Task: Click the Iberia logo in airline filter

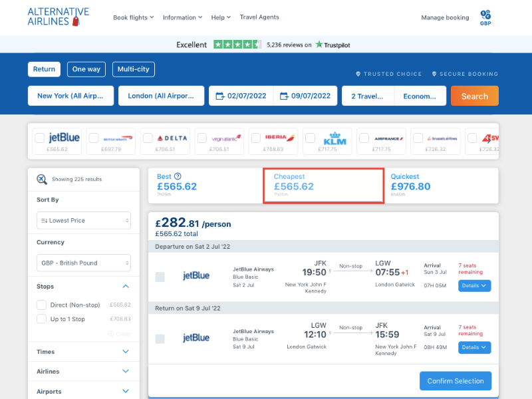Action: 280,138
